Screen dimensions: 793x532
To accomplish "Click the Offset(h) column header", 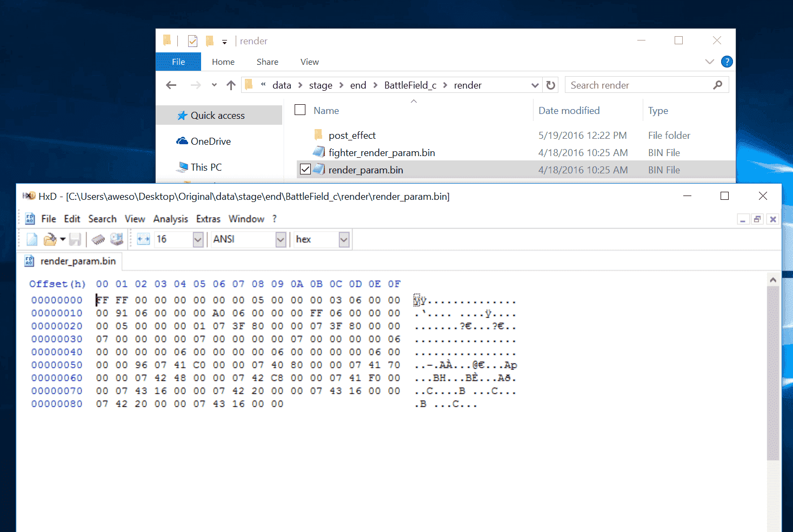I will click(57, 284).
